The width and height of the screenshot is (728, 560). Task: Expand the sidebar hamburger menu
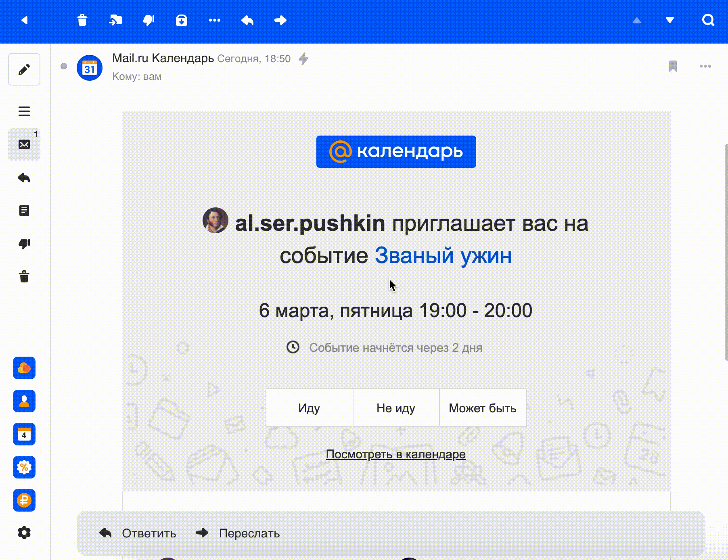coord(24,111)
